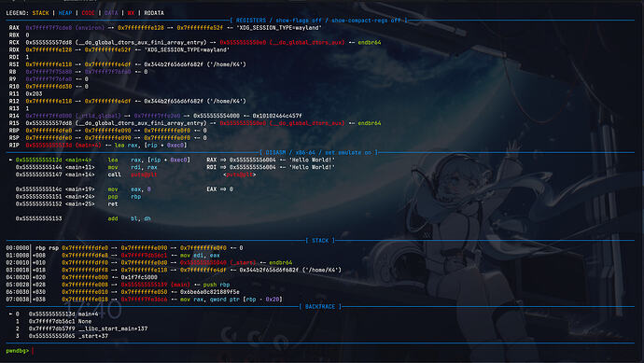
Task: Click the RIP register name
Action: [x=14, y=146]
